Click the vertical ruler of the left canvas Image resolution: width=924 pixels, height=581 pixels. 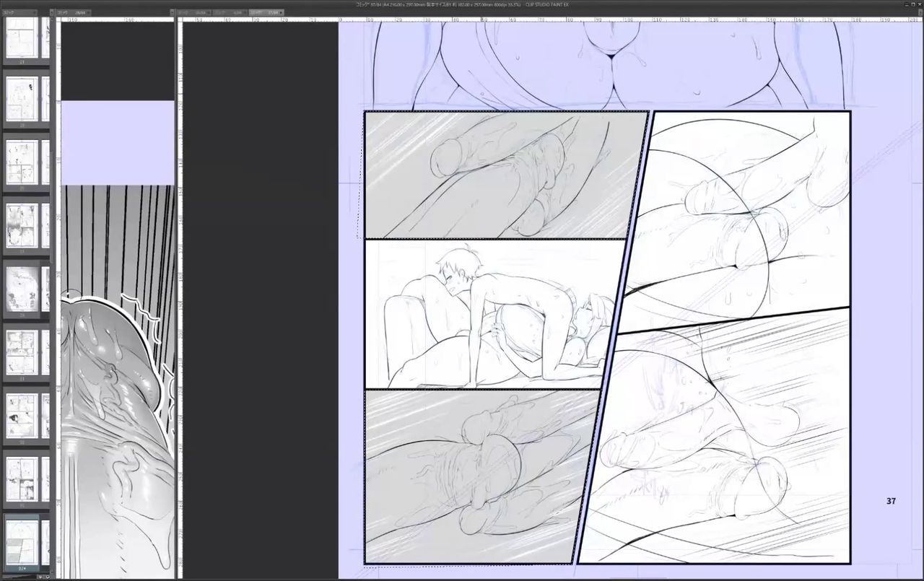pyautogui.click(x=58, y=289)
